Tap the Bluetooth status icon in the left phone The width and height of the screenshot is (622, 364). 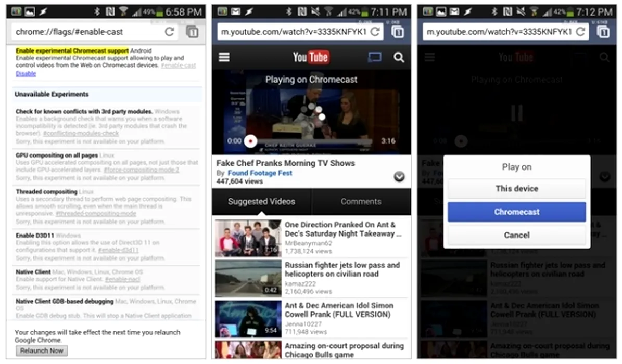coord(97,11)
